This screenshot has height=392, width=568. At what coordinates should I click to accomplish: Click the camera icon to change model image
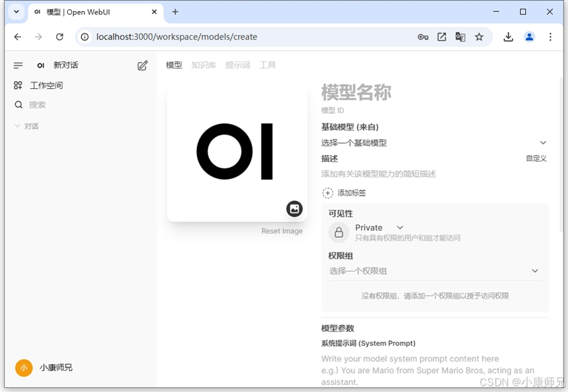pos(294,209)
